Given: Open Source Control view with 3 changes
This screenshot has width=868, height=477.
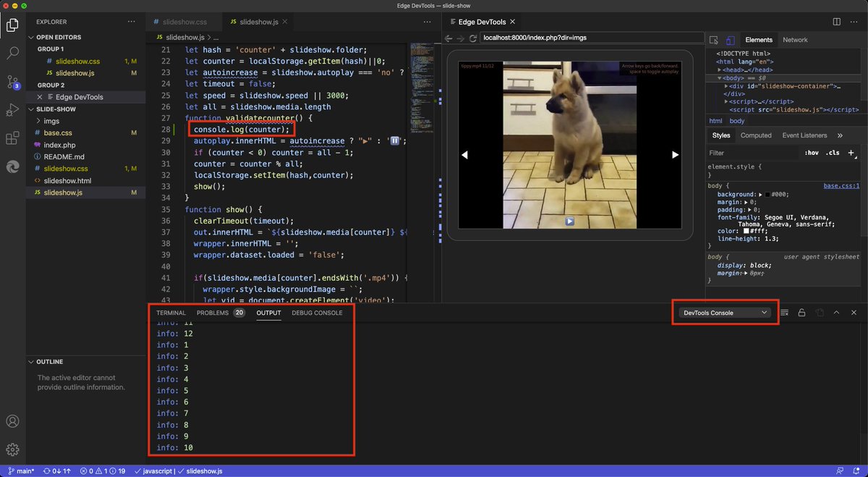Looking at the screenshot, I should [x=12, y=82].
